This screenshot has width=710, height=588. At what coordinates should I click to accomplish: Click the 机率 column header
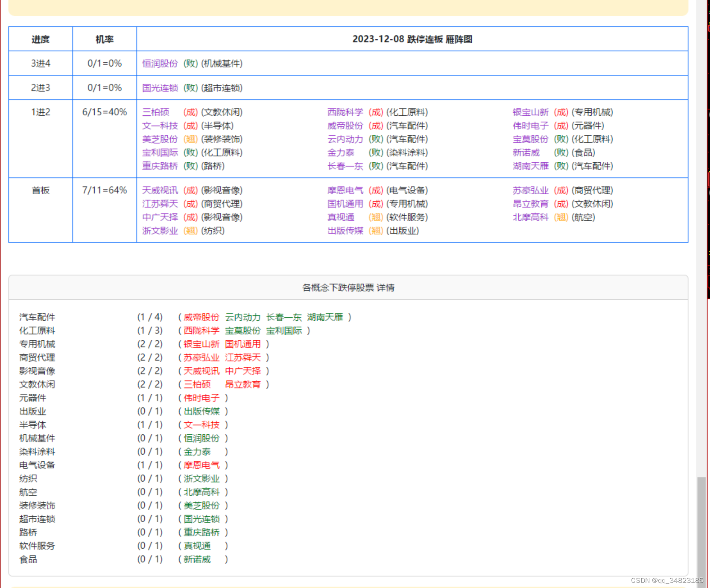(x=105, y=39)
